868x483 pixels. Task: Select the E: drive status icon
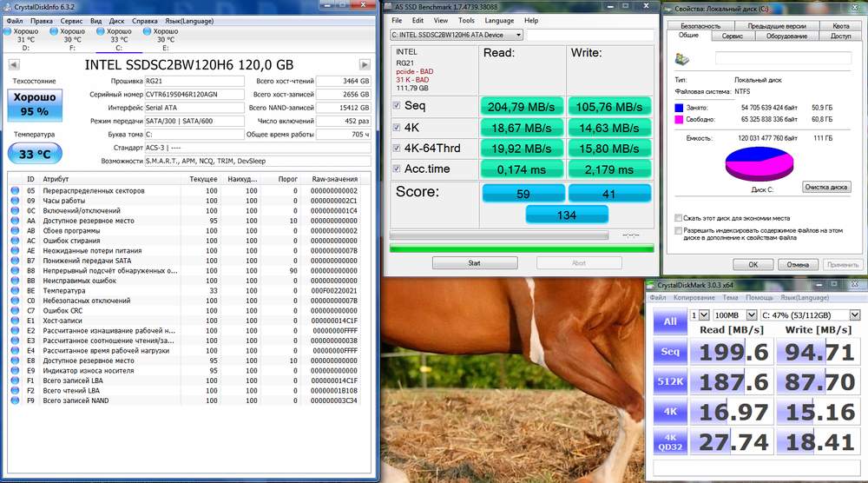pyautogui.click(x=147, y=31)
